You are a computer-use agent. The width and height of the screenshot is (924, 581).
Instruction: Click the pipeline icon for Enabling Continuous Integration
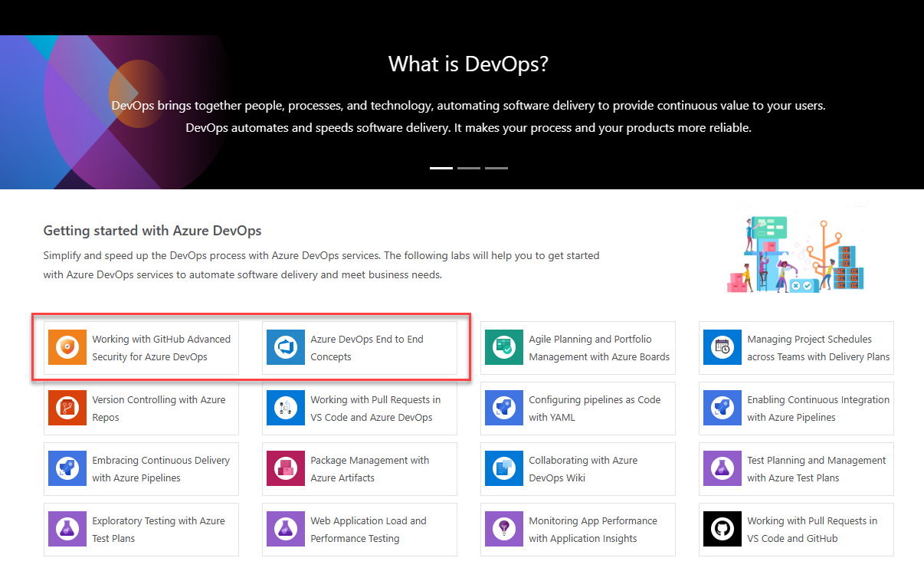click(x=722, y=409)
